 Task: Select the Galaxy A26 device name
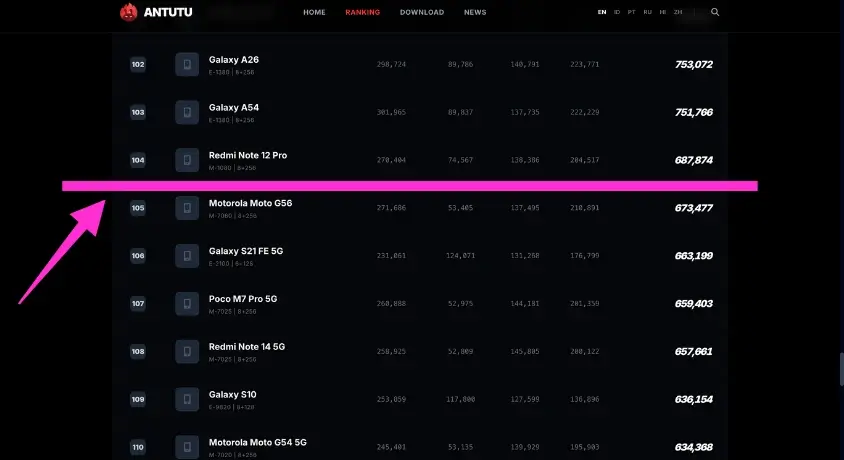click(234, 60)
